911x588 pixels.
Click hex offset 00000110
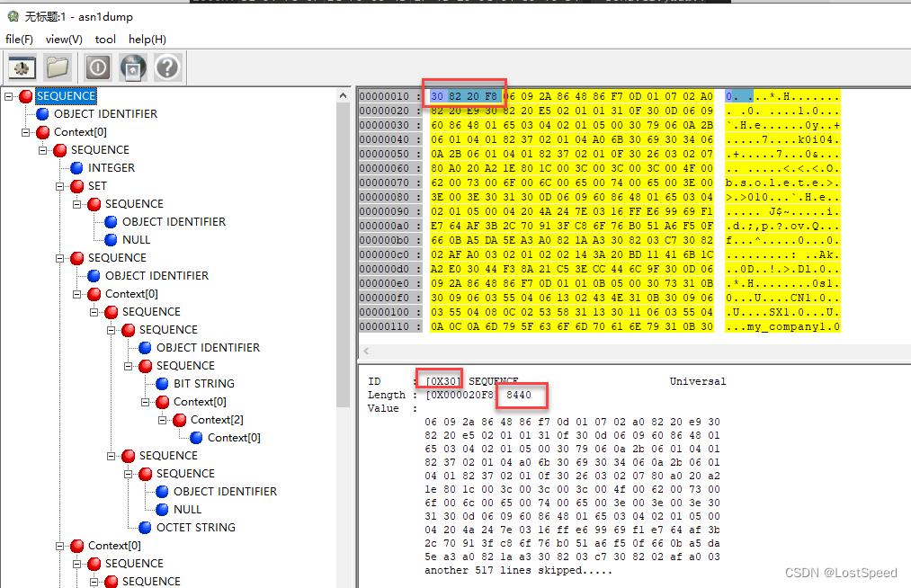[x=384, y=326]
